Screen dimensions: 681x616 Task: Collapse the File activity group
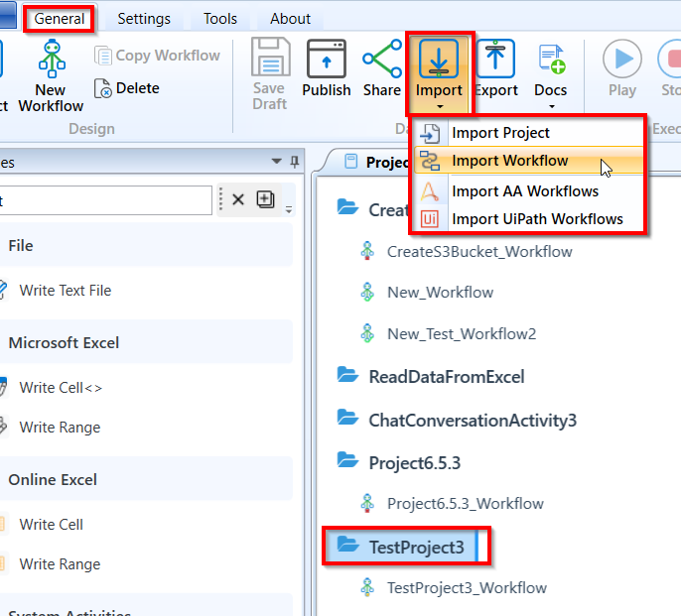click(146, 246)
